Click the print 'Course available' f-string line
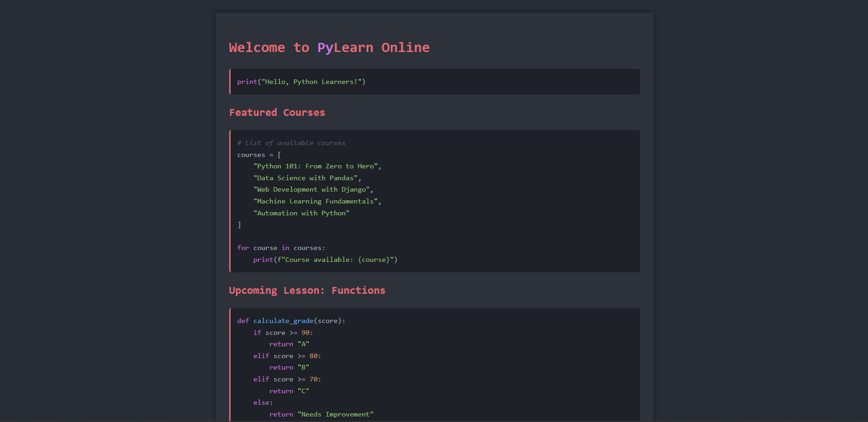This screenshot has width=868, height=422. pos(325,260)
